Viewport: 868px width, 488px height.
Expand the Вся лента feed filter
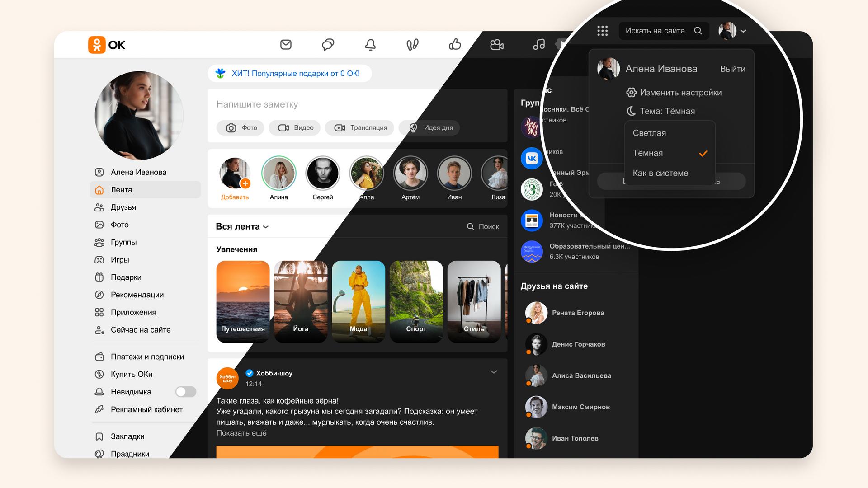click(242, 226)
